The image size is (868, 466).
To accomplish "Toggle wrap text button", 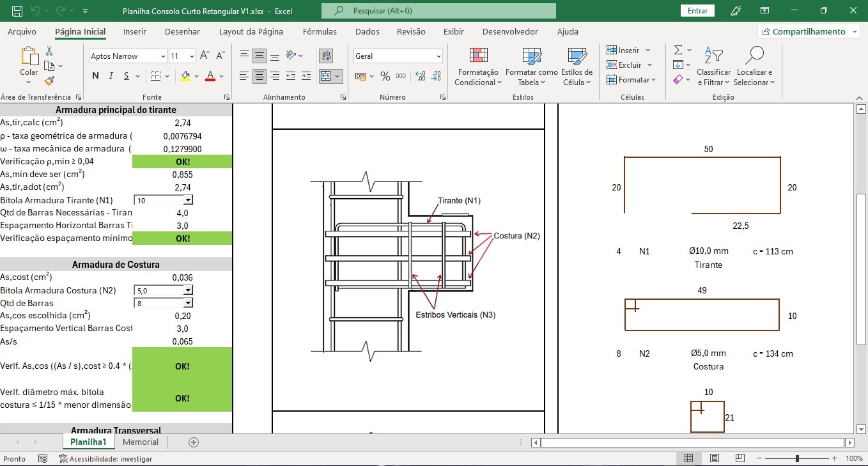I will pyautogui.click(x=326, y=56).
